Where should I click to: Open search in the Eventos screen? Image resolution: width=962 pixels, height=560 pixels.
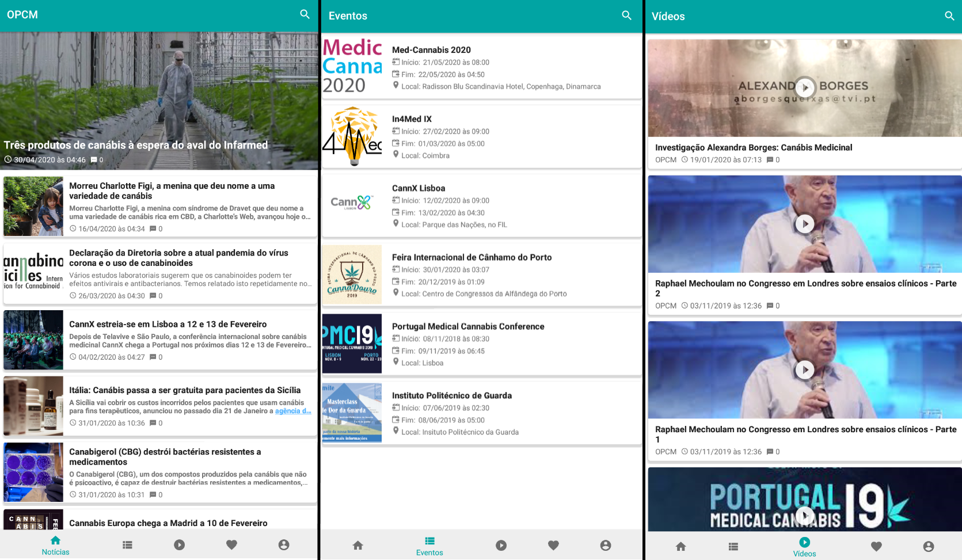click(627, 16)
